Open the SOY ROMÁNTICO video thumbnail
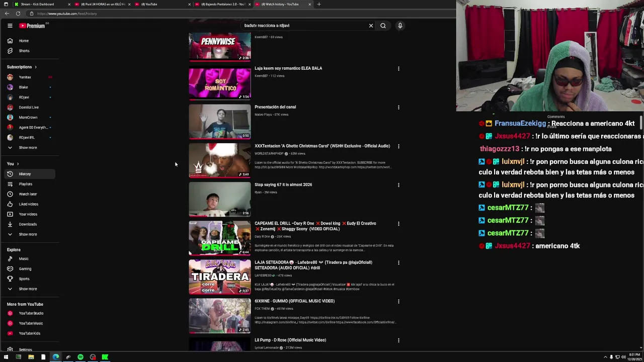This screenshot has width=644, height=362. [220, 82]
